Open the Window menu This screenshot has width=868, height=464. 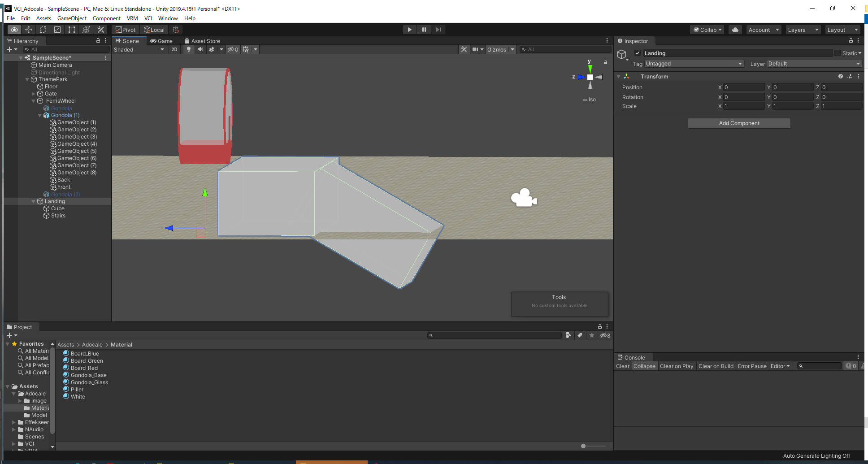click(168, 18)
